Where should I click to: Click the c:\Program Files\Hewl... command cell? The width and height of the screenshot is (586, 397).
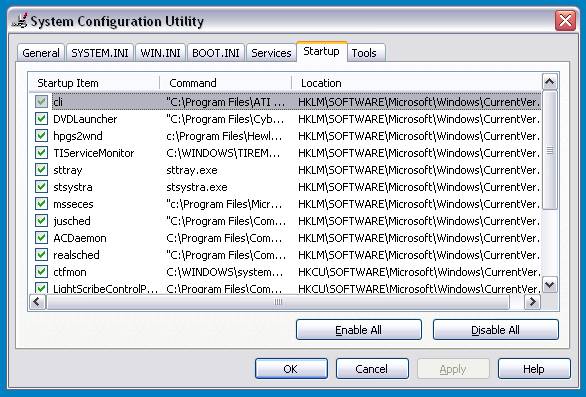(224, 136)
